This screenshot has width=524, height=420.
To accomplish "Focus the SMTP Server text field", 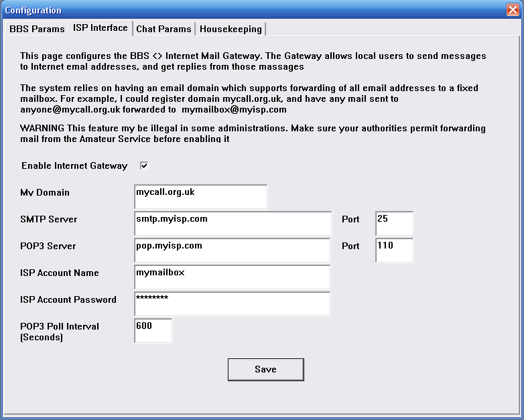I will coord(233,224).
